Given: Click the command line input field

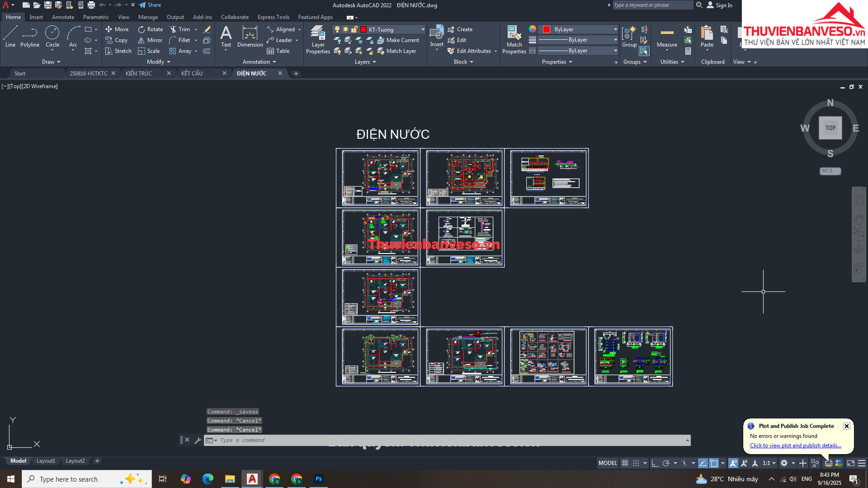Looking at the screenshot, I should coord(448,440).
